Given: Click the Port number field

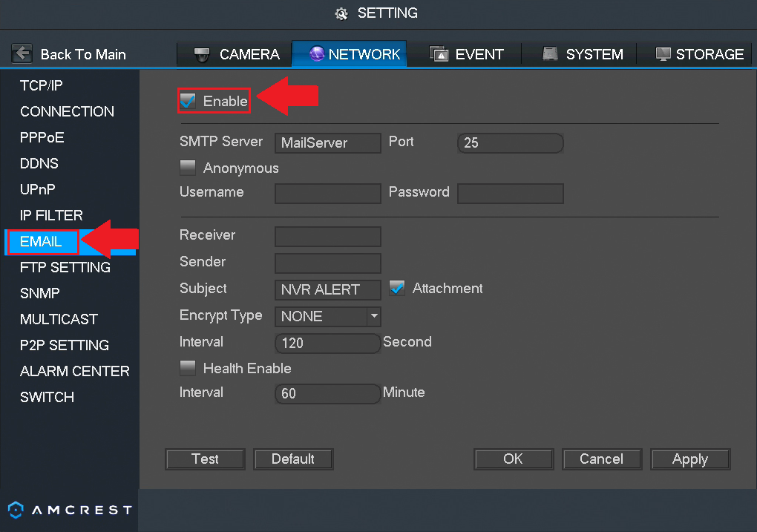Looking at the screenshot, I should pos(511,143).
